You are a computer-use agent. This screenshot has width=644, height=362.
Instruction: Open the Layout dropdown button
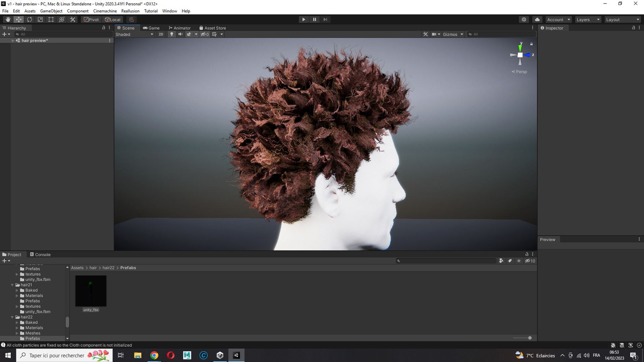[x=623, y=20]
